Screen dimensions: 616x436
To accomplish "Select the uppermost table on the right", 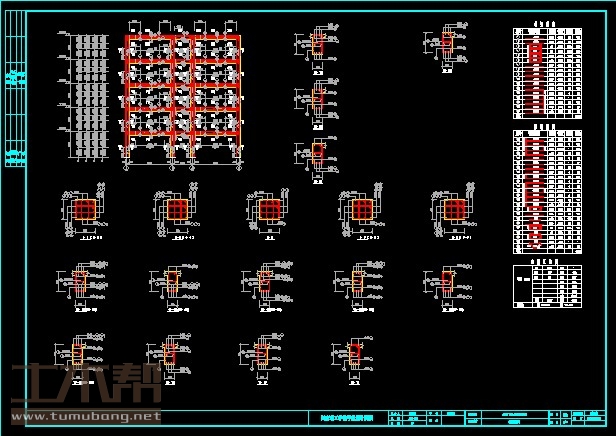I will pyautogui.click(x=546, y=73).
